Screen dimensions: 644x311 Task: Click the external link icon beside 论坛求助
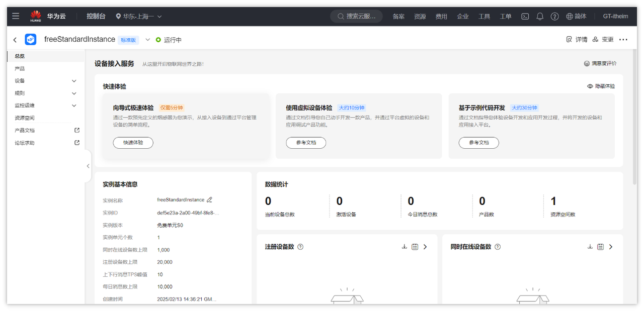coord(77,143)
